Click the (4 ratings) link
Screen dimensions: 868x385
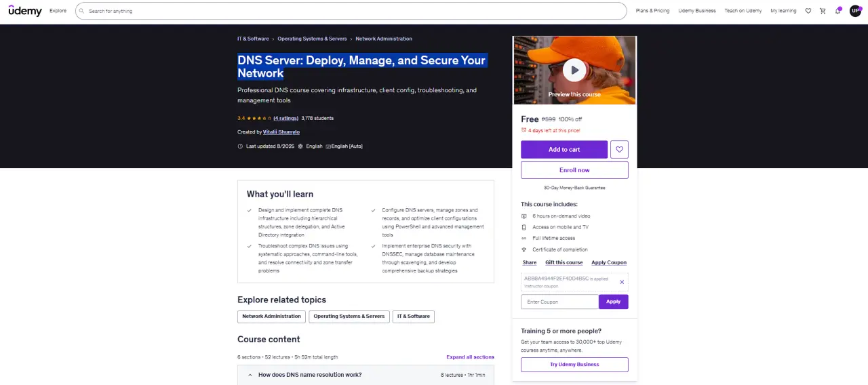tap(285, 118)
